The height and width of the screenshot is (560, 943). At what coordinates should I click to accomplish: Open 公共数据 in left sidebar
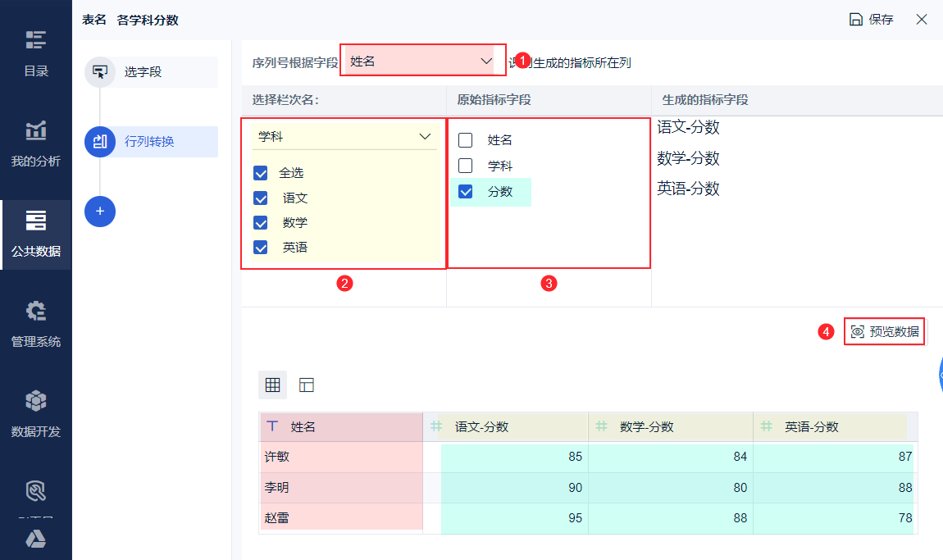pos(36,234)
